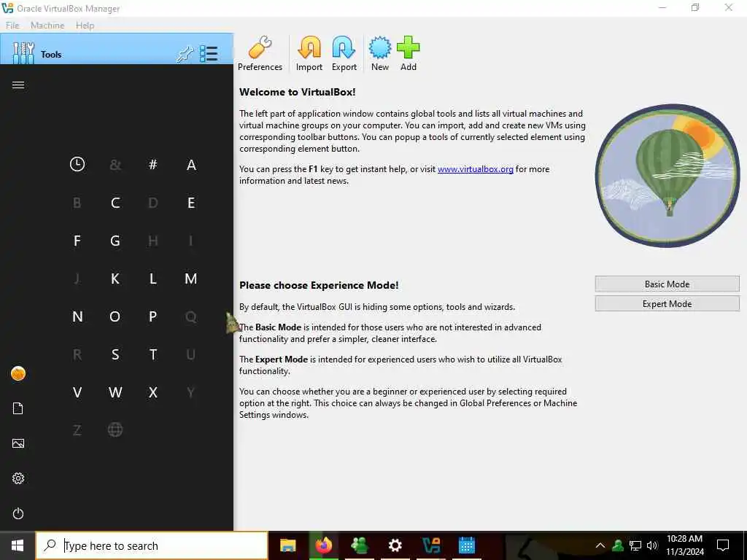Click the Import appliance icon
Image resolution: width=747 pixels, height=560 pixels.
[x=309, y=53]
